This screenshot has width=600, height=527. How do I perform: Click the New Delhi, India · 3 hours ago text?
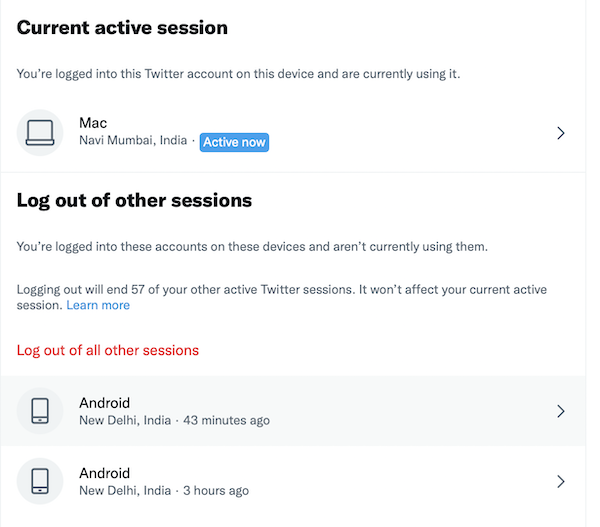pos(164,490)
